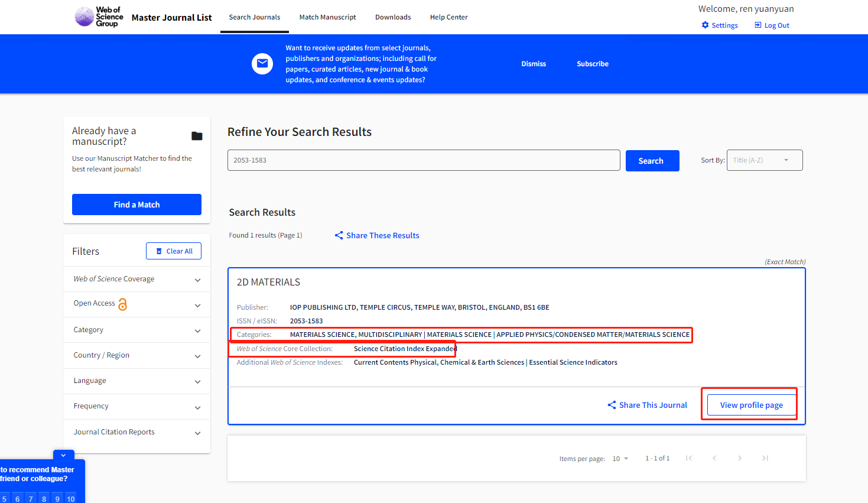The image size is (868, 503).
Task: Click the search field containing 2053-1583
Action: pos(423,160)
